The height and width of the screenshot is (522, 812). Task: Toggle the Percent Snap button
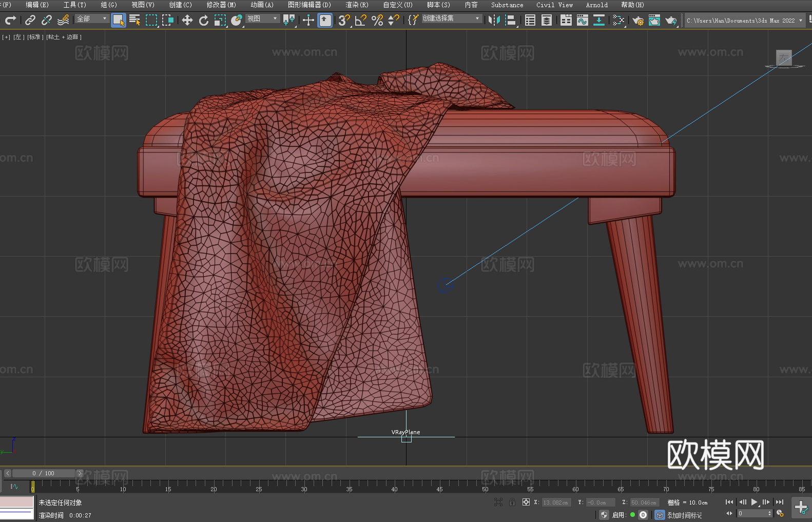point(377,20)
